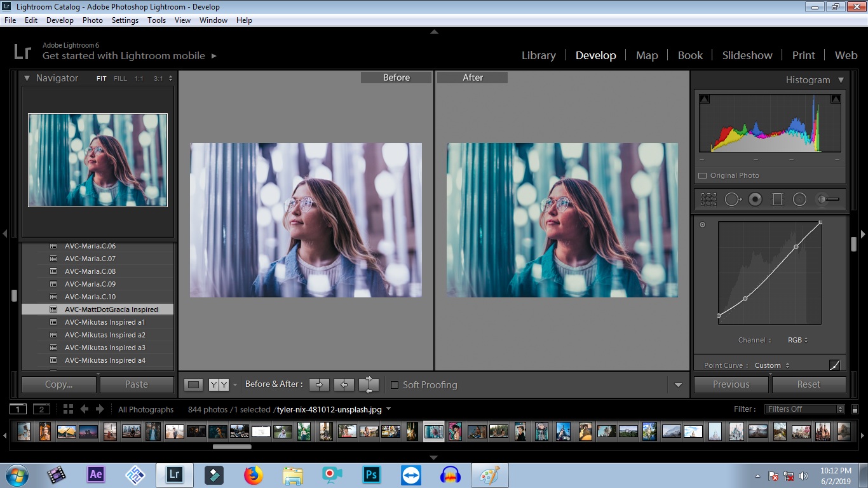Screen dimensions: 868x488
Task: Open Windows Start menu
Action: pos(16,475)
